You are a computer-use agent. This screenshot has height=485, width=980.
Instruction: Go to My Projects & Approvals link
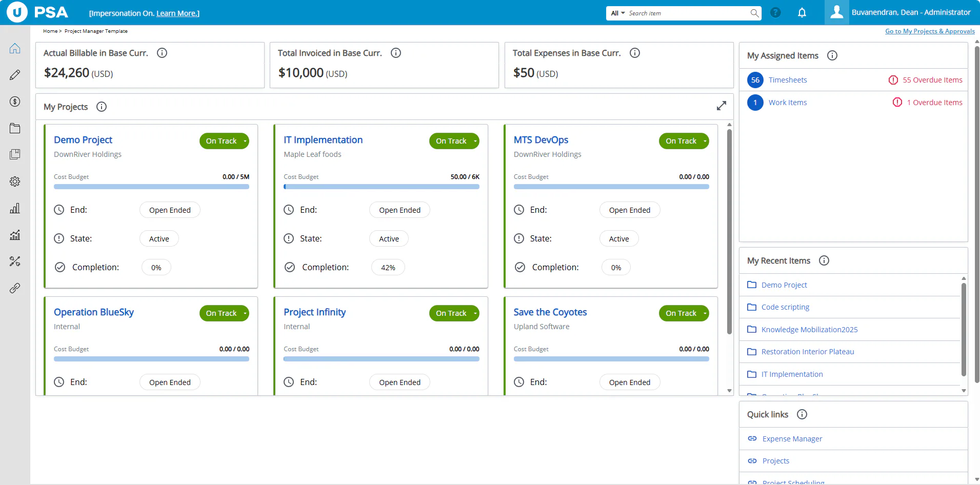pos(930,31)
